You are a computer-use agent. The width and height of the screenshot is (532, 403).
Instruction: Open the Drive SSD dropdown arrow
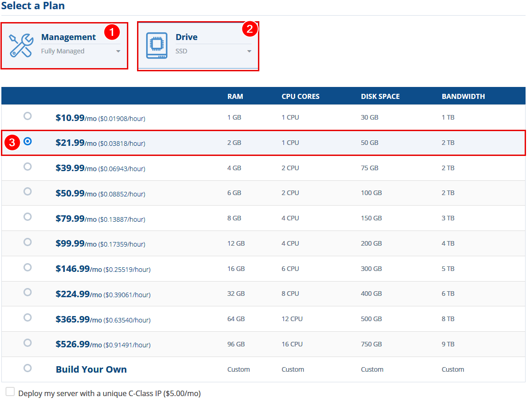(x=249, y=51)
